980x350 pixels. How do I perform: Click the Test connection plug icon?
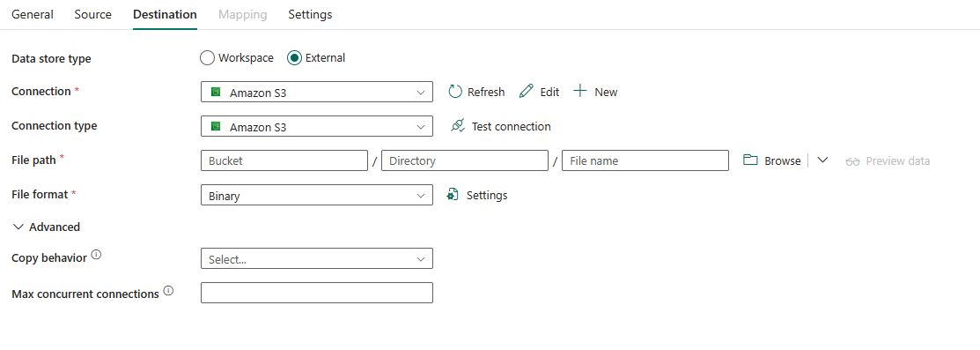click(x=458, y=126)
